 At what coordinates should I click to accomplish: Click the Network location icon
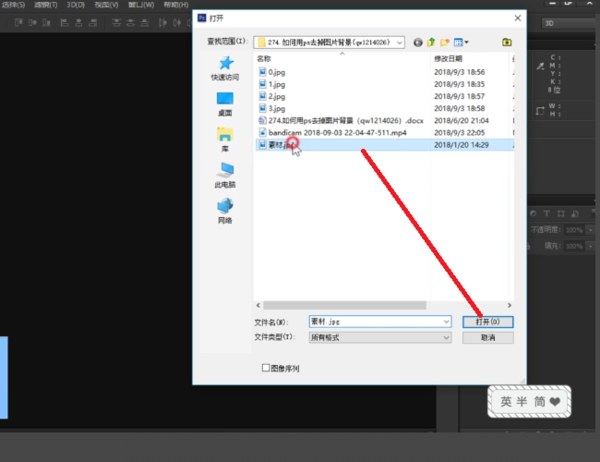click(x=225, y=206)
